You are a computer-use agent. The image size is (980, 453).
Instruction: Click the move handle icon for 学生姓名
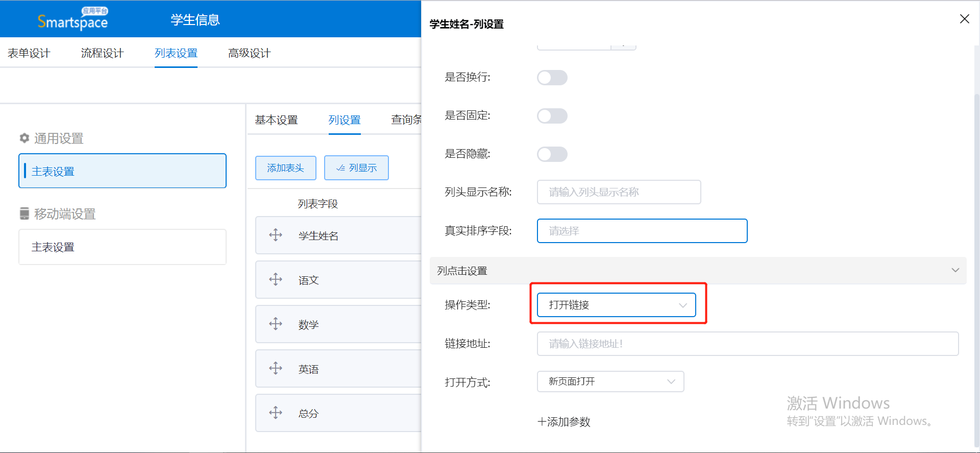click(276, 235)
